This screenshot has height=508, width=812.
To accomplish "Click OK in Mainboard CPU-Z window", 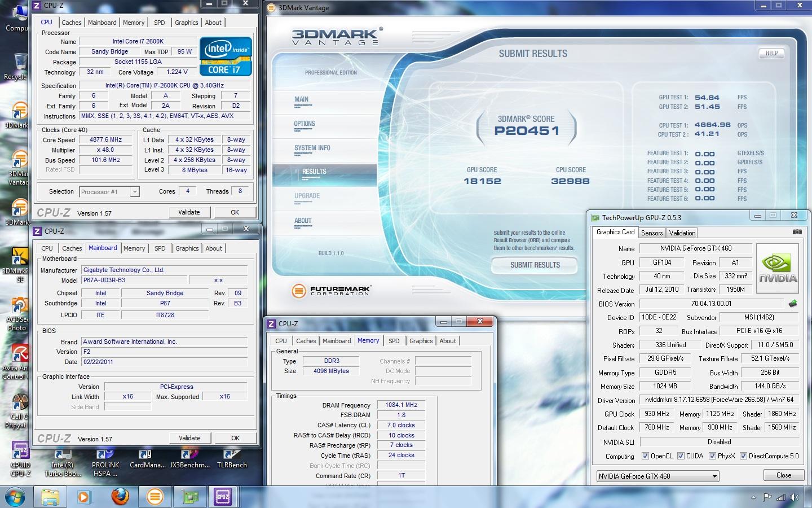I will click(x=235, y=438).
